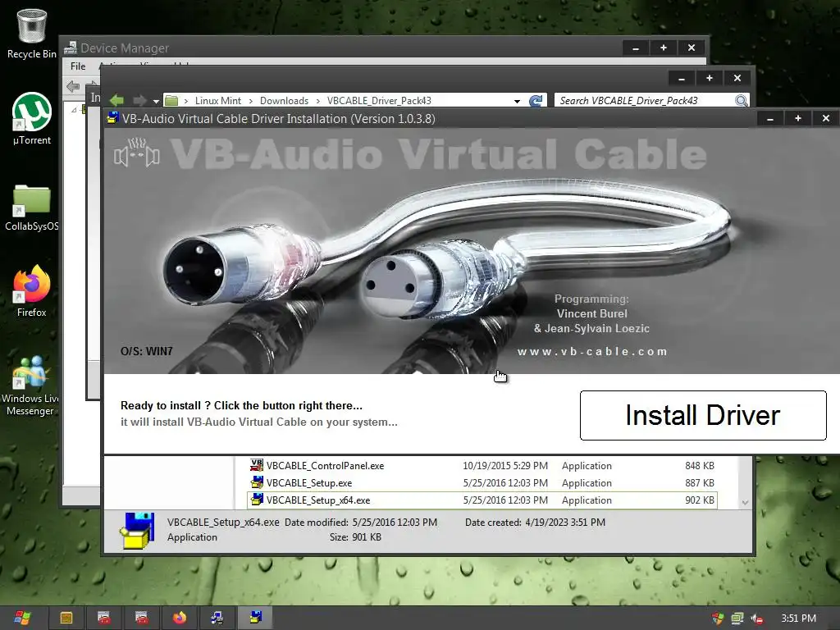This screenshot has width=840, height=630.
Task: Expand chevron before VBCABLE_Driver_Pack43 breadcrumb
Action: point(317,101)
